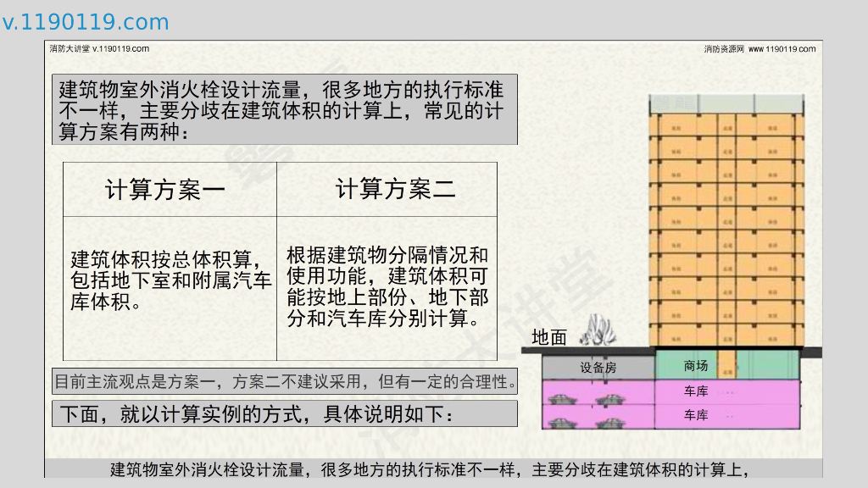This screenshot has width=868, height=488.
Task: Click the v.1190119.com link at top
Action: pyautogui.click(x=86, y=22)
